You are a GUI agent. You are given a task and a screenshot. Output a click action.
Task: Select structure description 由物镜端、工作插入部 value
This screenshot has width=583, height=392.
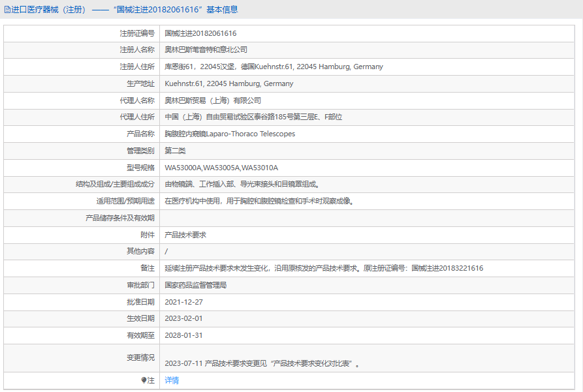click(x=242, y=184)
